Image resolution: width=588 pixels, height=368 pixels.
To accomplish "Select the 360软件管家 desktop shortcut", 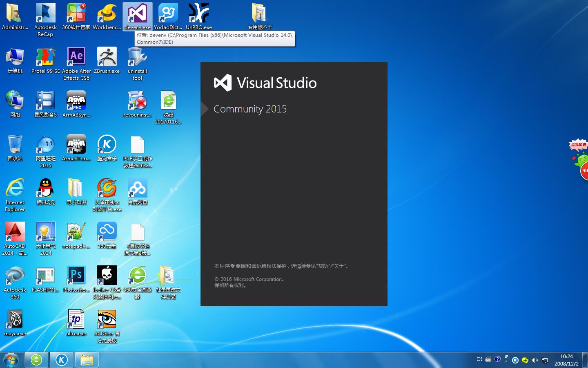I will tap(76, 17).
